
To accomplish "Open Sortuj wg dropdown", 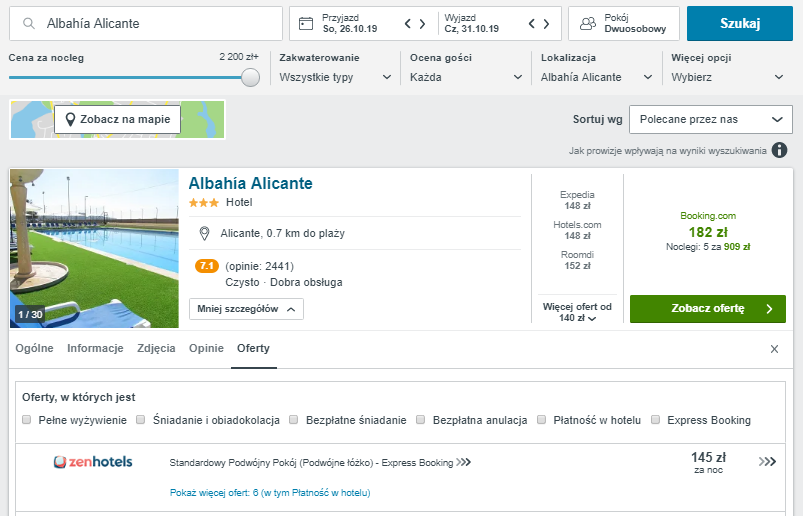I will [x=711, y=120].
